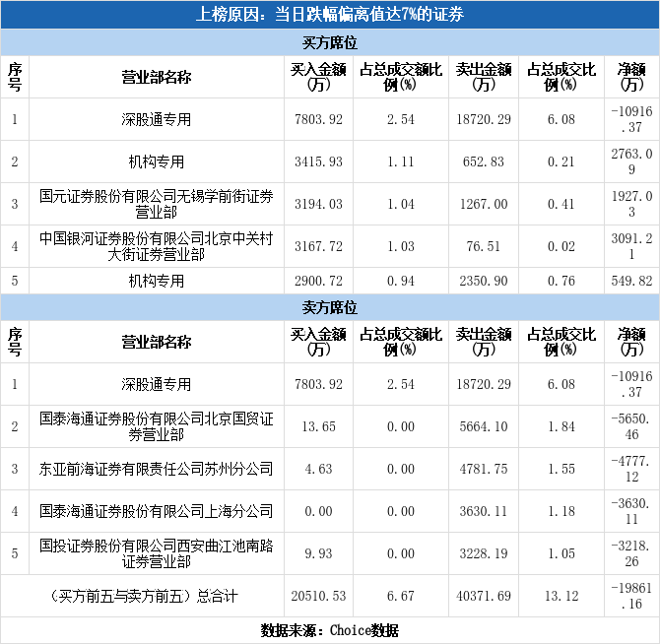Click the percentage 0.41

[x=561, y=205]
